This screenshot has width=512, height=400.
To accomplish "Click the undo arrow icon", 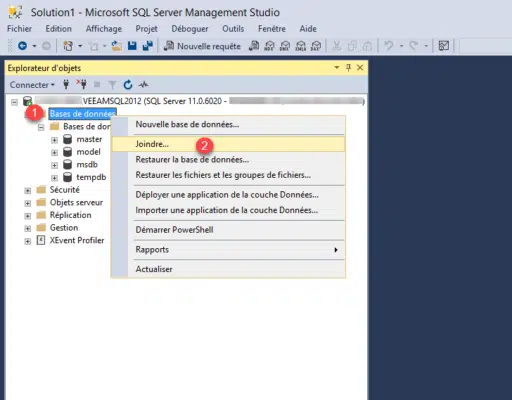I will tap(389, 46).
